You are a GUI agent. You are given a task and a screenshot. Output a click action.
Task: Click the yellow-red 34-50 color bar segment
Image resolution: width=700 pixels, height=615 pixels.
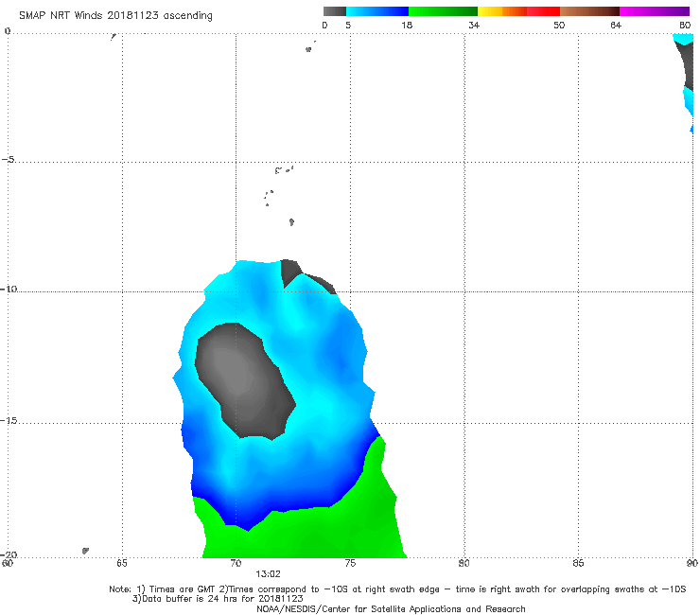point(518,11)
